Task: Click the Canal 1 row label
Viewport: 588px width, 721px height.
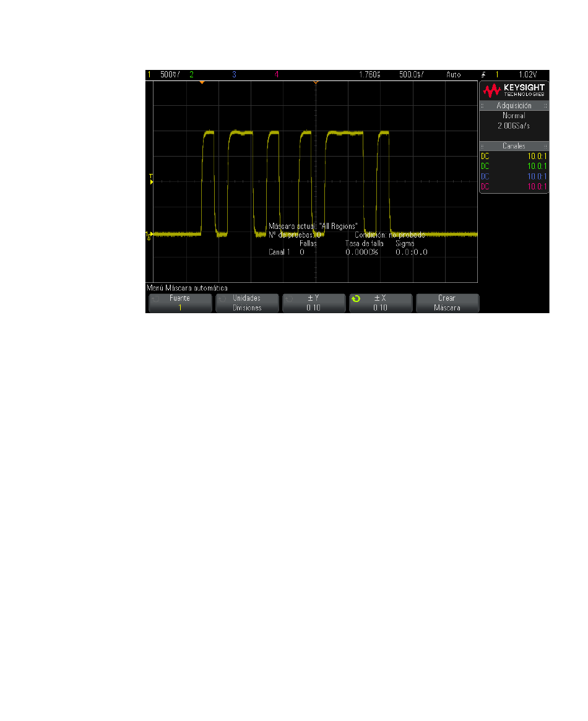Action: (279, 252)
